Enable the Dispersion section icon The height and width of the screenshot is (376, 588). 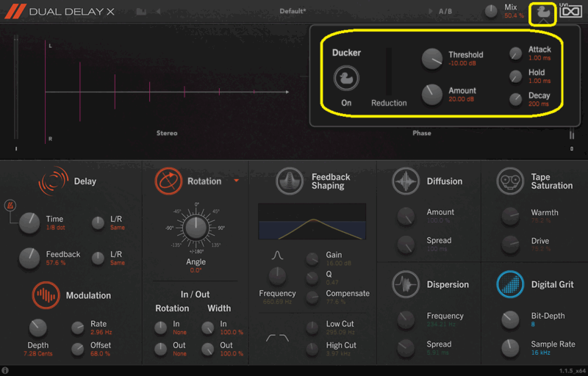point(406,285)
